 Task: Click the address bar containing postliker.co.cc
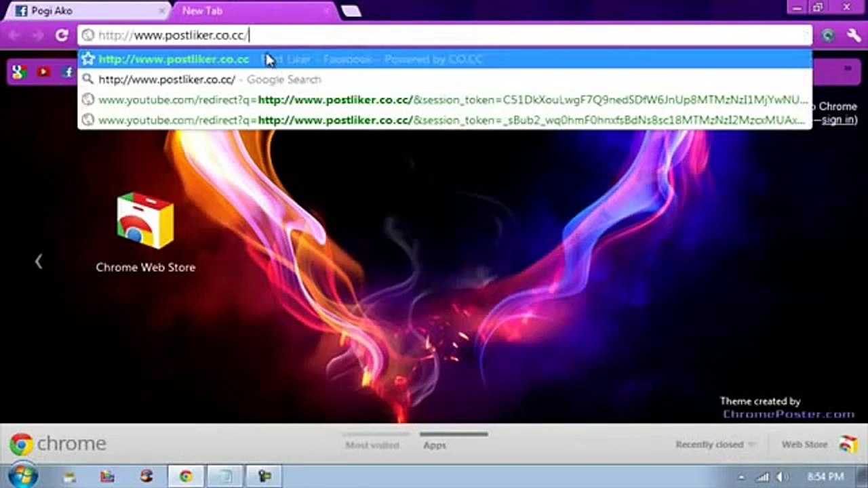446,35
